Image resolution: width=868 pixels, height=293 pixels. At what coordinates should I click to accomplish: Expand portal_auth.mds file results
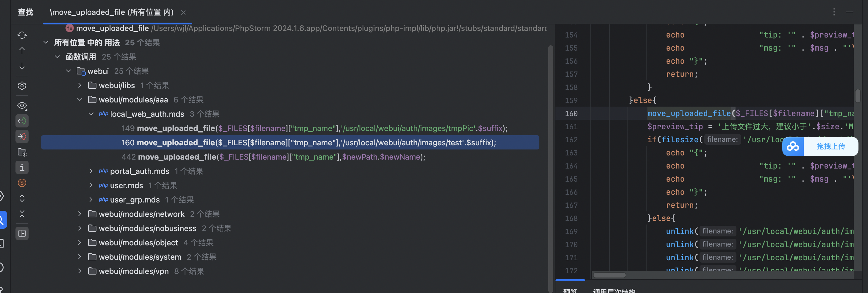pyautogui.click(x=91, y=171)
